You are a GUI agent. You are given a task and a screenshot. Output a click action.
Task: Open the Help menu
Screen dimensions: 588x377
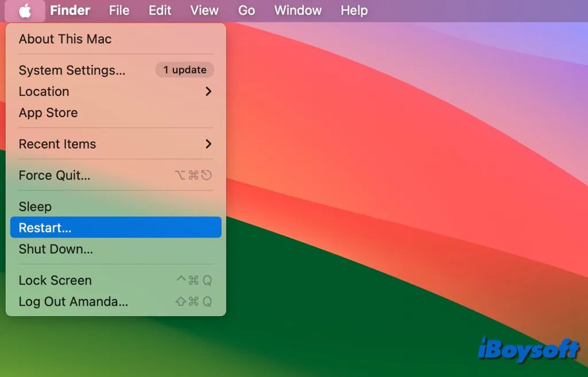click(354, 10)
